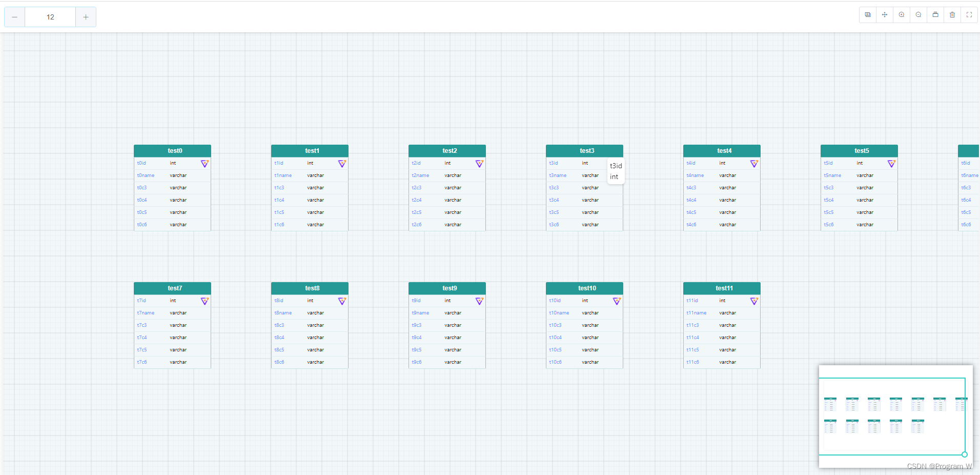Zoom out with the magnifier minus icon
Screen dimensions: 980x475
[918, 15]
